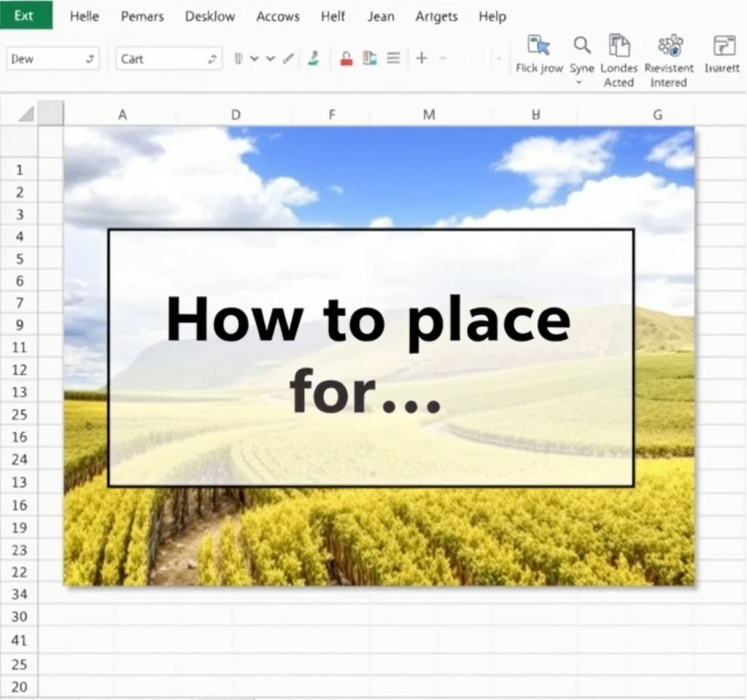The image size is (747, 700).
Task: Select the 'How to place for...' text box
Action: coord(371,357)
